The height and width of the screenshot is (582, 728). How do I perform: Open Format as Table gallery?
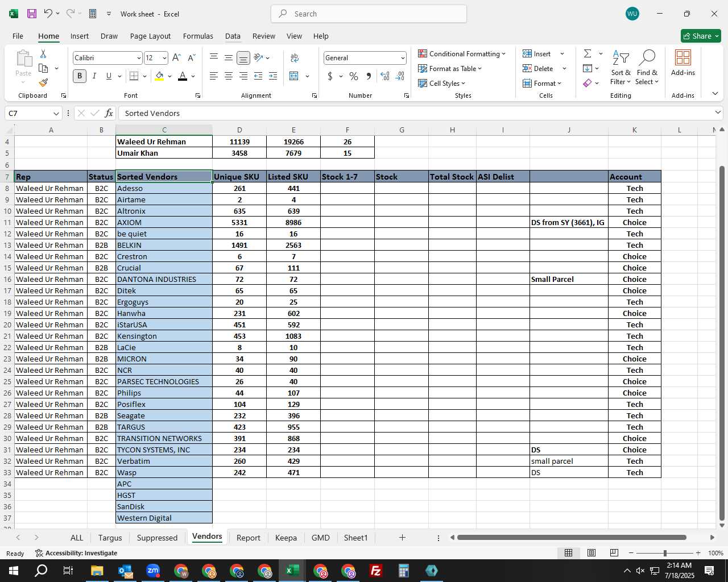coord(450,68)
